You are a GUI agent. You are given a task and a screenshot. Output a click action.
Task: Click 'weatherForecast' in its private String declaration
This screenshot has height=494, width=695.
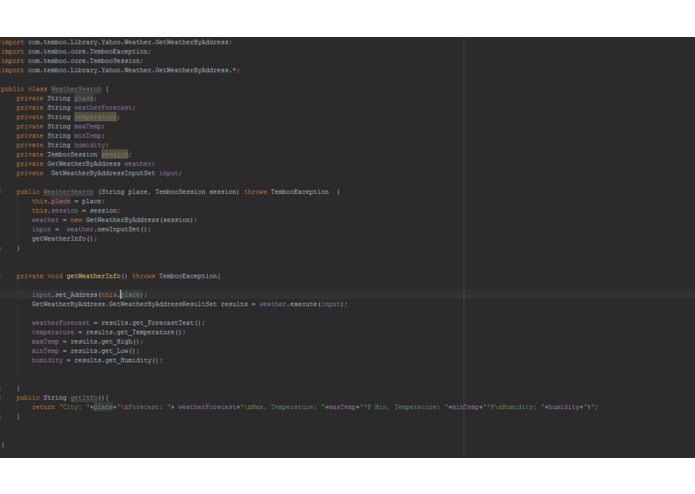tap(104, 108)
